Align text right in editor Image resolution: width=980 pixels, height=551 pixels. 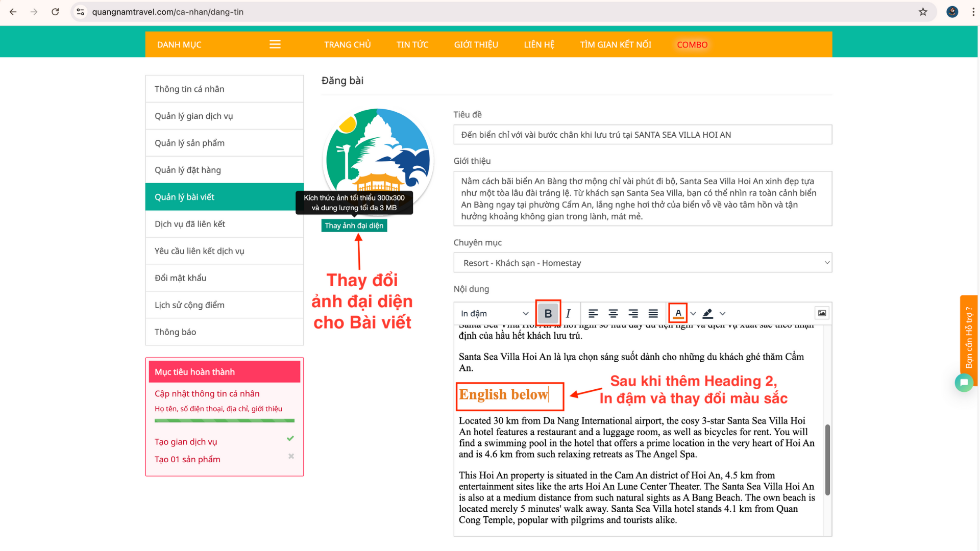click(x=633, y=313)
